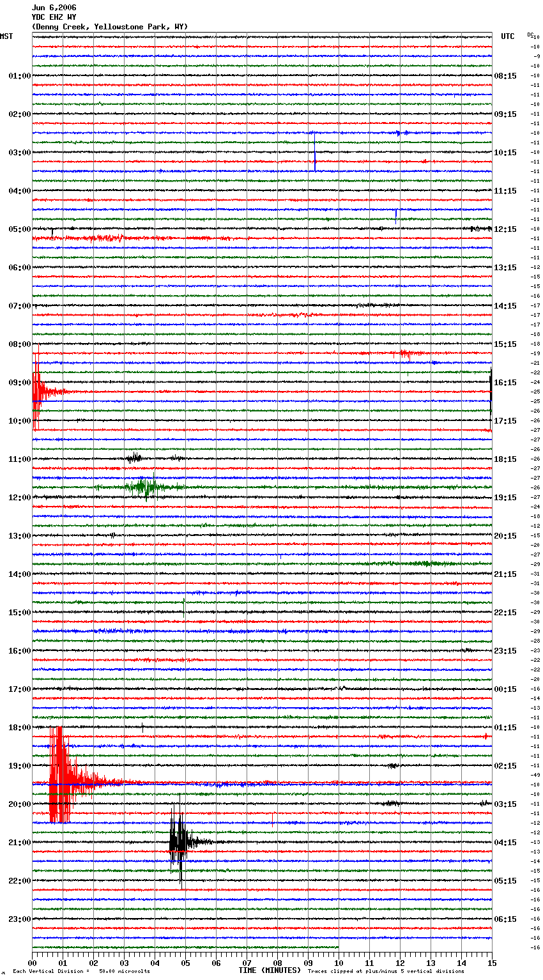Click the 10 minute tick label
This screenshot has height=980, width=543.
tap(339, 963)
